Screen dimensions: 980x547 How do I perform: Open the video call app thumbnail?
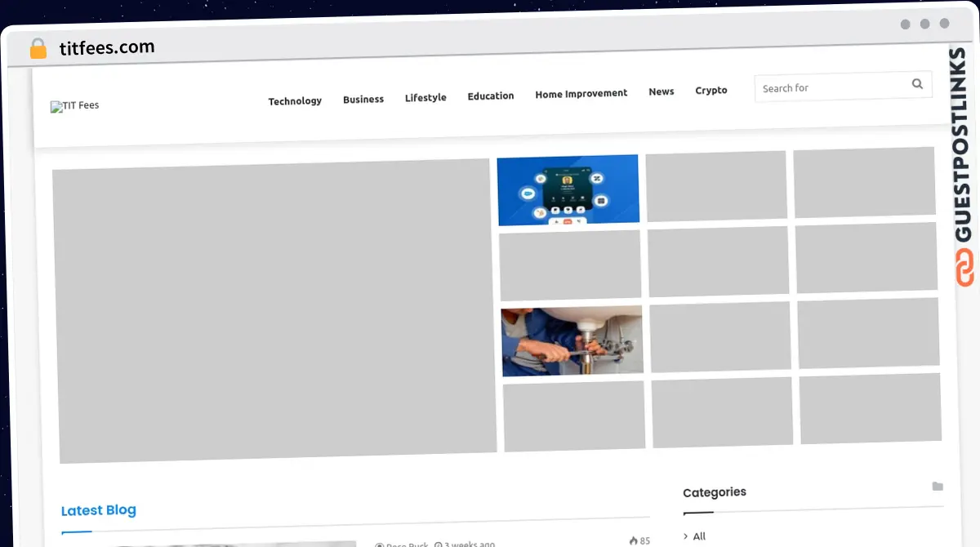click(568, 189)
